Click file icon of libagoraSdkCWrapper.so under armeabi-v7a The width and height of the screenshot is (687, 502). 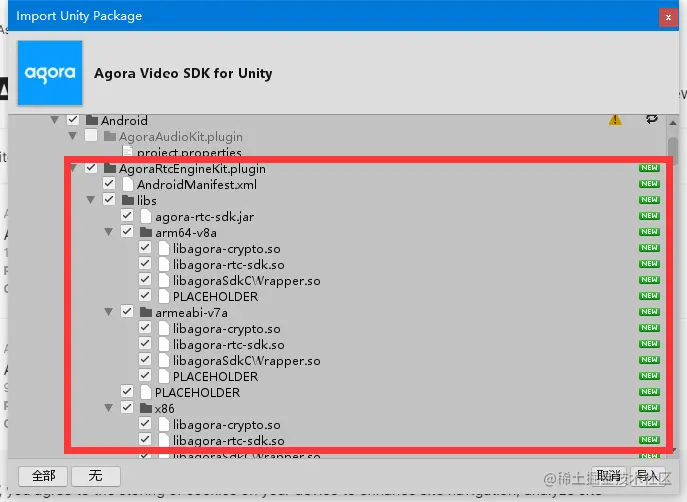pos(164,360)
